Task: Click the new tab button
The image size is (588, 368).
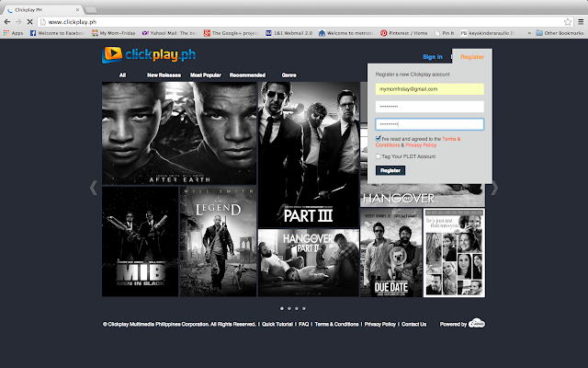Action: click(91, 10)
